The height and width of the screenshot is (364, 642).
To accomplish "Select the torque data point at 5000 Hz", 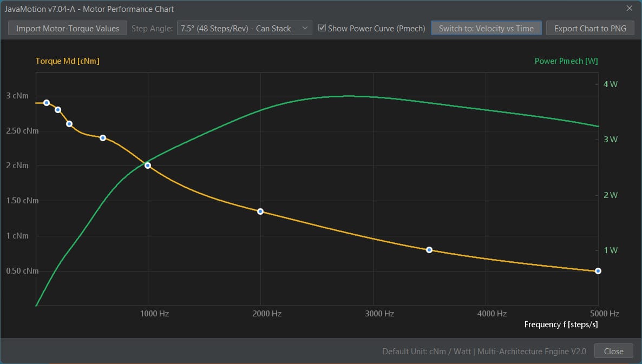I will (598, 271).
